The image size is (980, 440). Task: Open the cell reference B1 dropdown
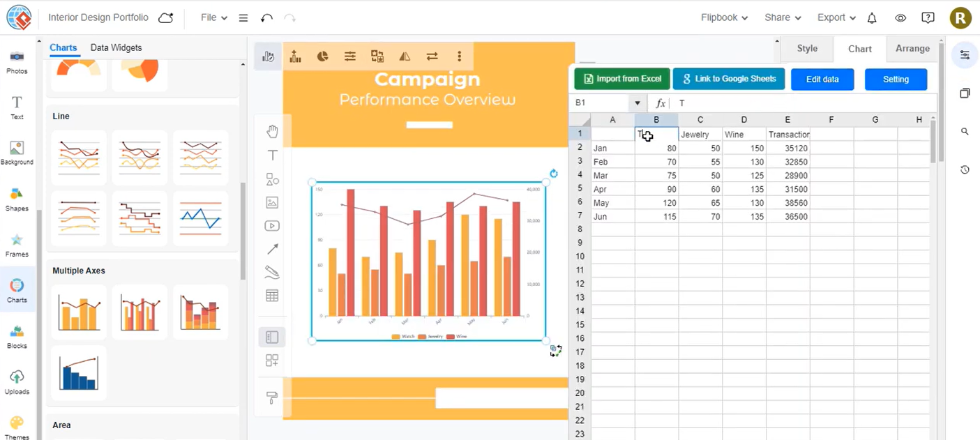point(637,103)
